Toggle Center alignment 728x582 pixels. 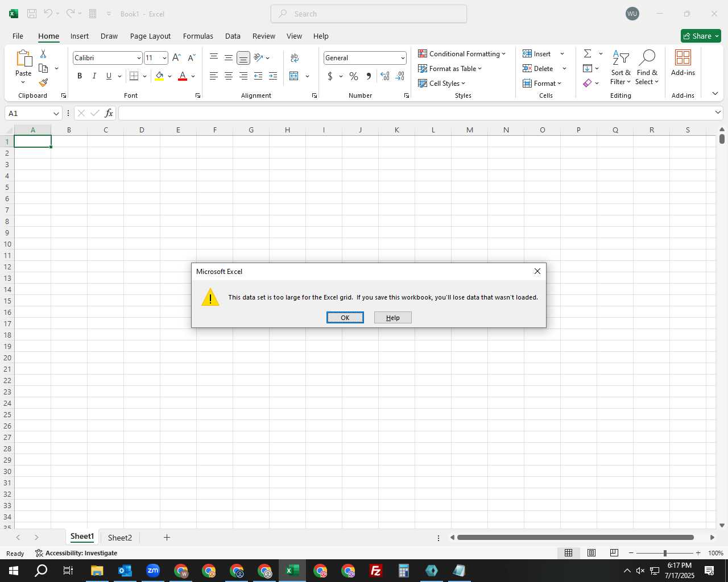click(229, 76)
